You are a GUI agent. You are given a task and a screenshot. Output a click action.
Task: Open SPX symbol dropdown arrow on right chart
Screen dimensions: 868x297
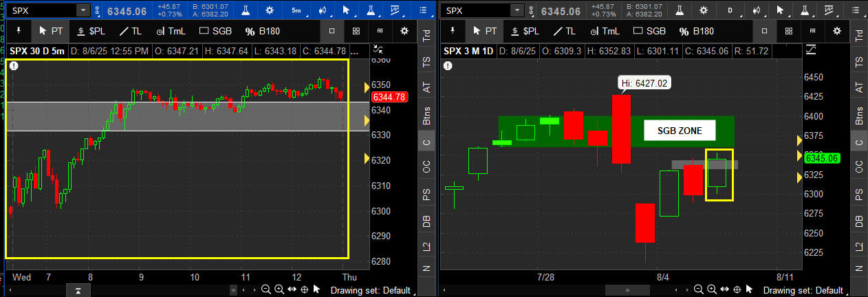coord(517,10)
